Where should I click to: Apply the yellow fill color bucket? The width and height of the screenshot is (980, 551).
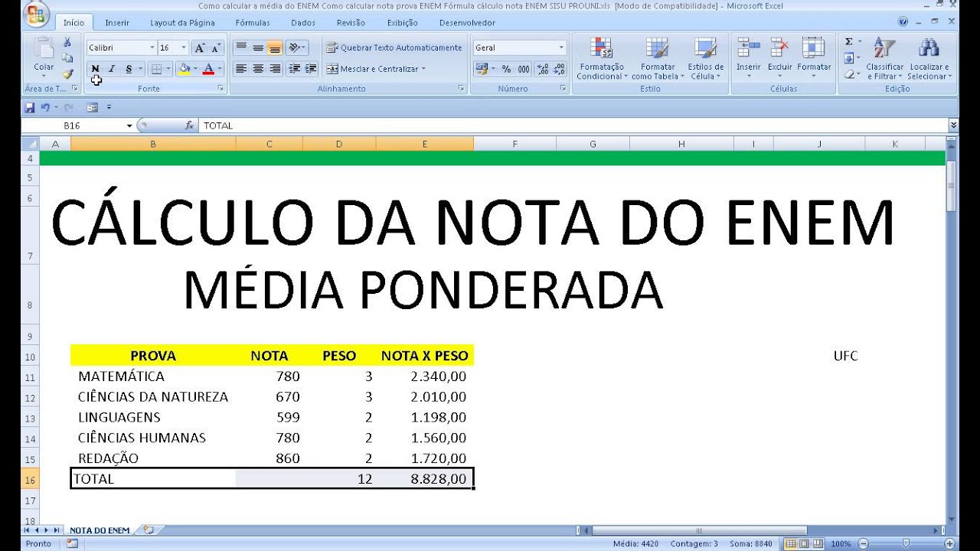pos(184,69)
